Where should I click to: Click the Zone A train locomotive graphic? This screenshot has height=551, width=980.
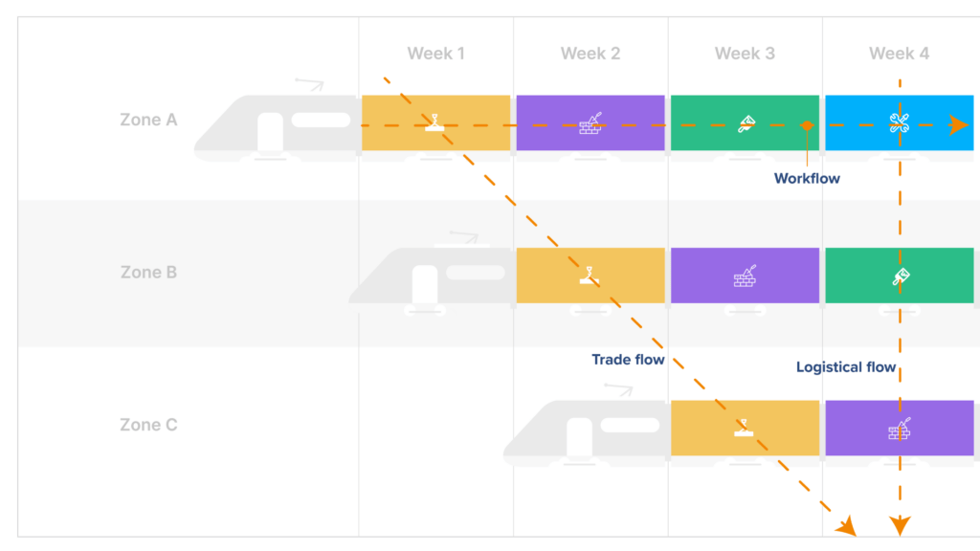point(276,124)
